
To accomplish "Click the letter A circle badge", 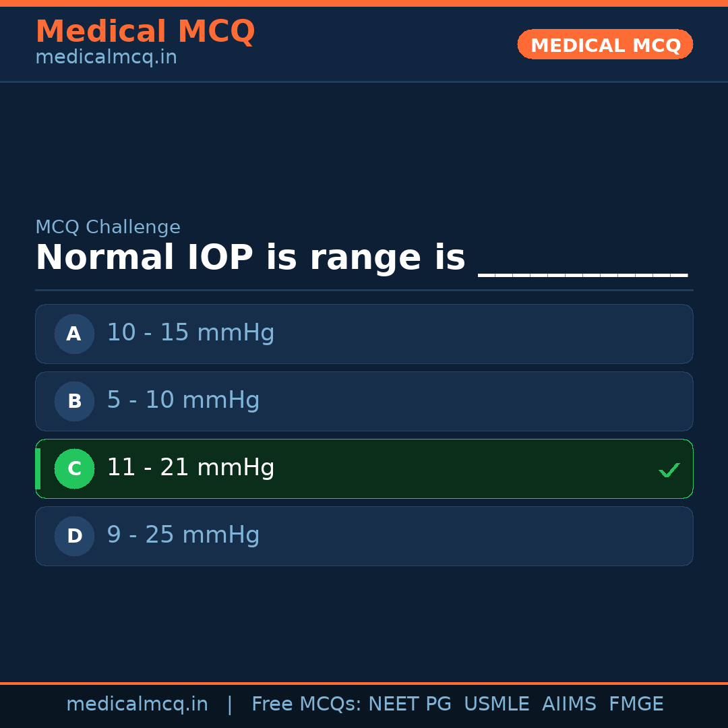I will [74, 334].
